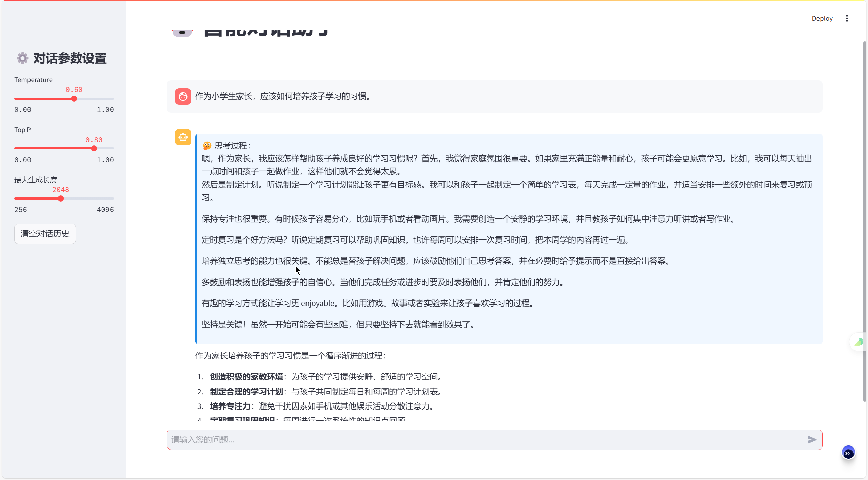This screenshot has width=868, height=480.
Task: Focus the 请输入您的问题 input field
Action: coord(485,440)
